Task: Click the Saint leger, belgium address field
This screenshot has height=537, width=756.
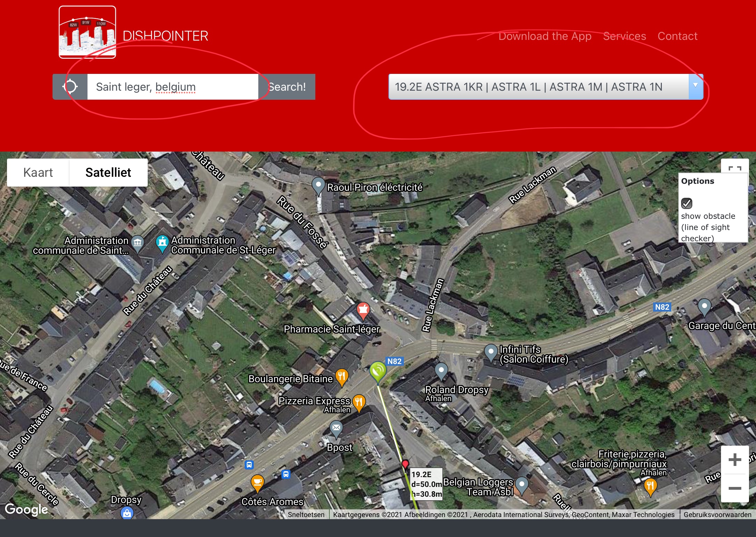Action: [x=173, y=86]
